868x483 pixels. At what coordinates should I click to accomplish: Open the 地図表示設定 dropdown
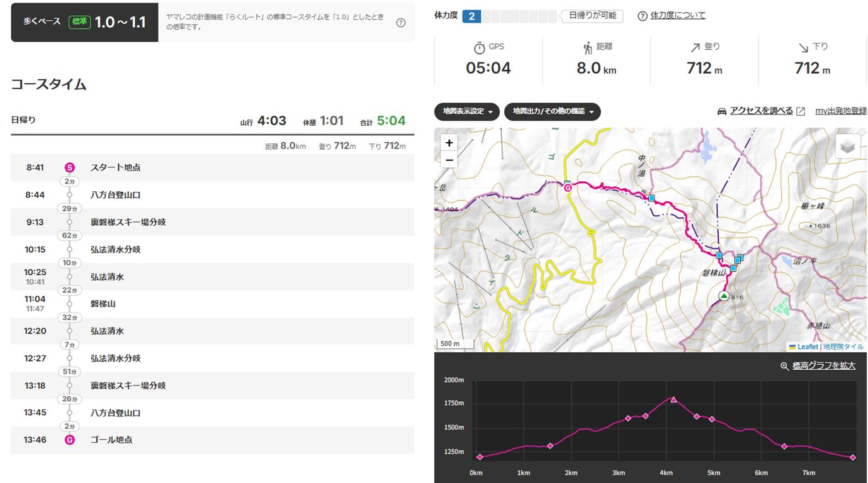pos(467,111)
